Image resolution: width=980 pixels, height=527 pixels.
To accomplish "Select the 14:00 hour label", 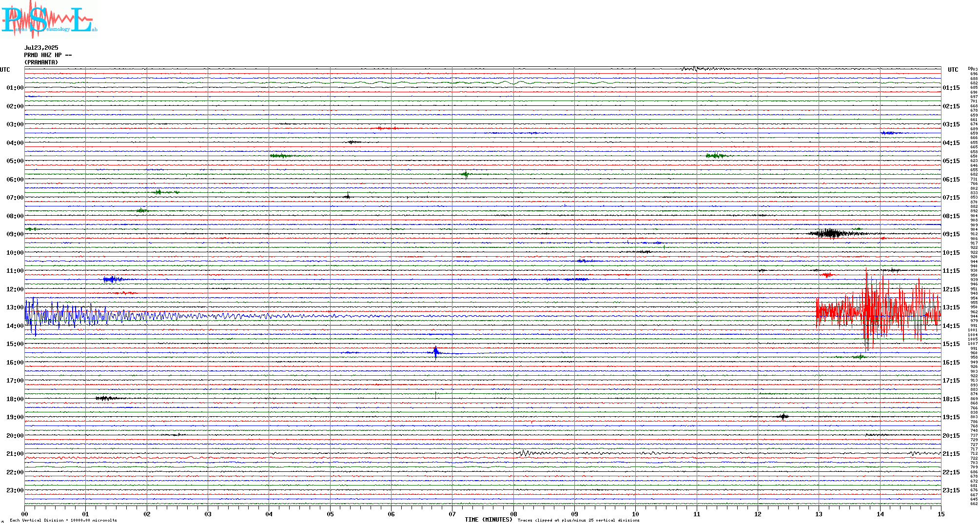I will pyautogui.click(x=15, y=326).
